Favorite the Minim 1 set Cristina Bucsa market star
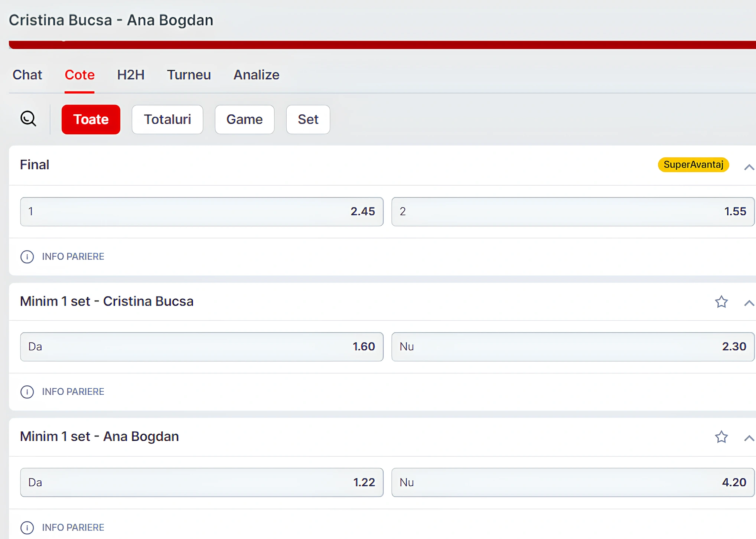Image resolution: width=756 pixels, height=539 pixels. (721, 302)
